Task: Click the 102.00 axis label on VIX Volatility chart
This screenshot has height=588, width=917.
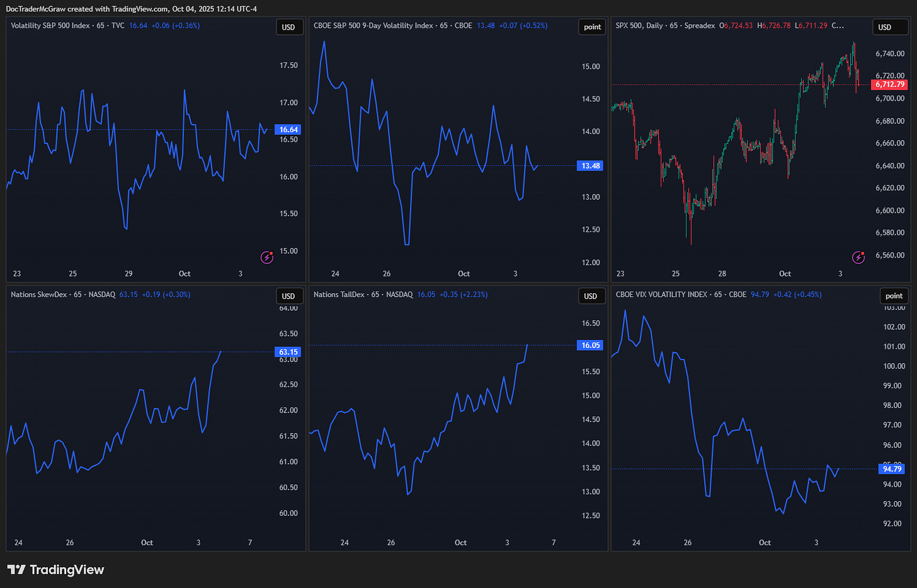Action: coord(894,327)
